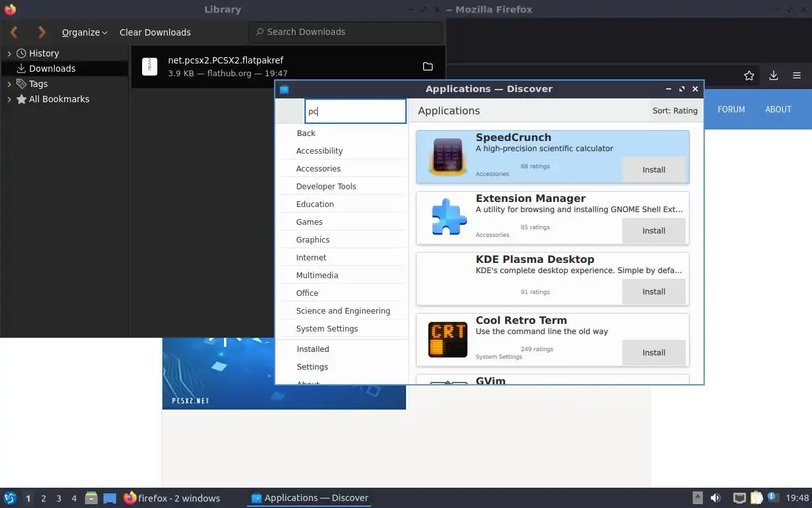Install Extension Manager
Viewport: 812px width, 508px height.
coord(653,231)
